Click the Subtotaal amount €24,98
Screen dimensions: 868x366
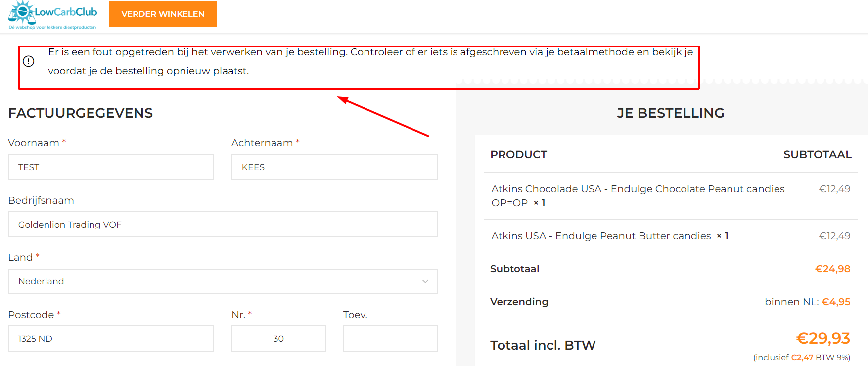[832, 269]
